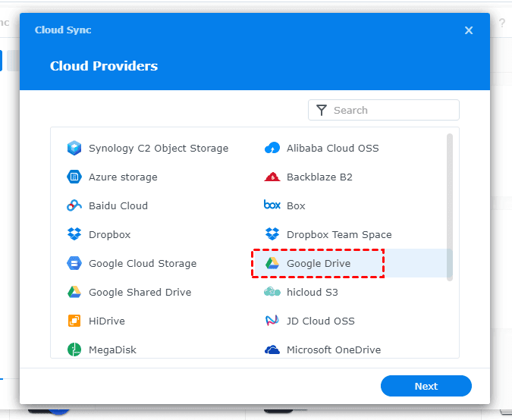Select the hicloud S3 provider entry
The image size is (512, 420).
[312, 292]
